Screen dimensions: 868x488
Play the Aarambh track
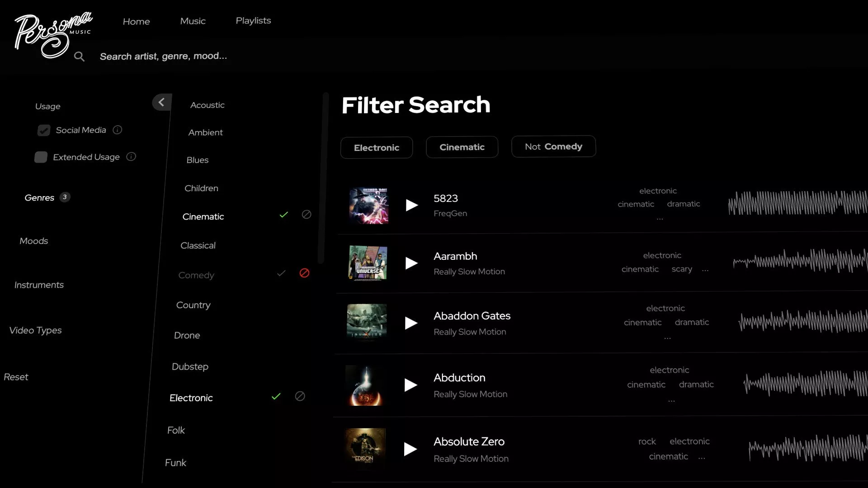(x=411, y=263)
